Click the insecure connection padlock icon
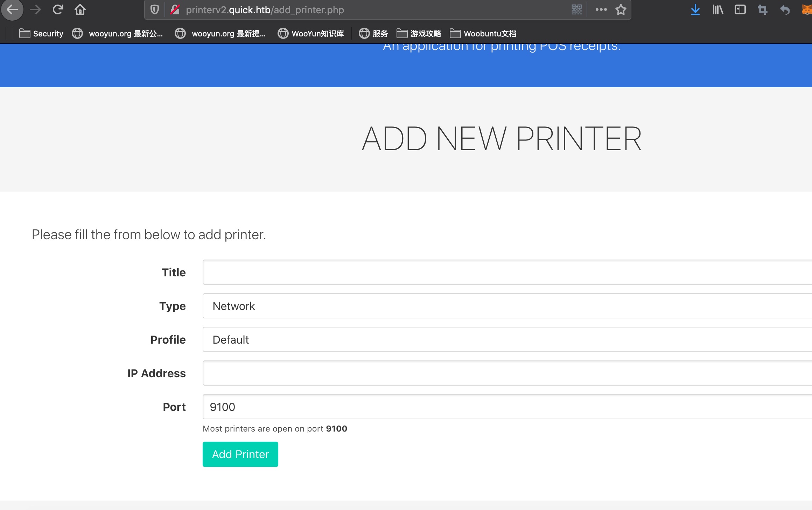812x510 pixels. [175, 10]
